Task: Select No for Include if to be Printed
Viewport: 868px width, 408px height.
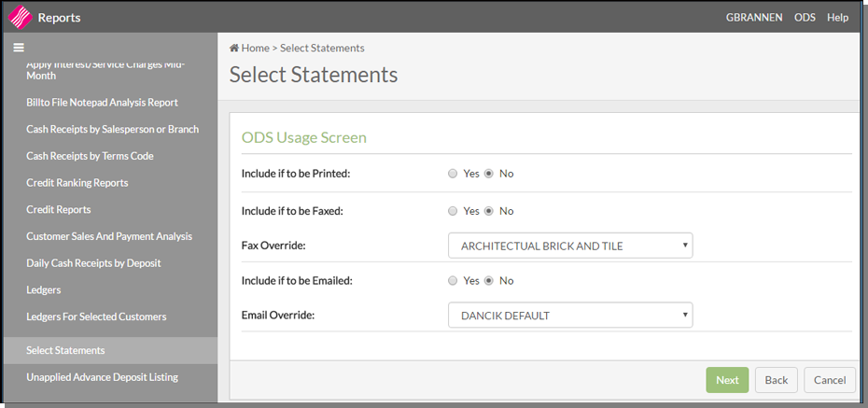Action: coord(489,174)
